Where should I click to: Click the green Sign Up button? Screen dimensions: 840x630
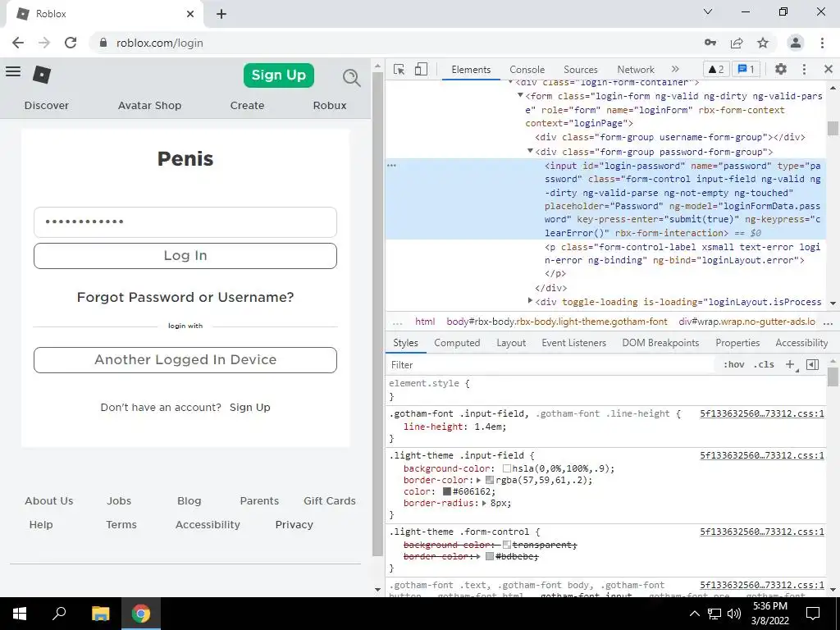pyautogui.click(x=279, y=75)
